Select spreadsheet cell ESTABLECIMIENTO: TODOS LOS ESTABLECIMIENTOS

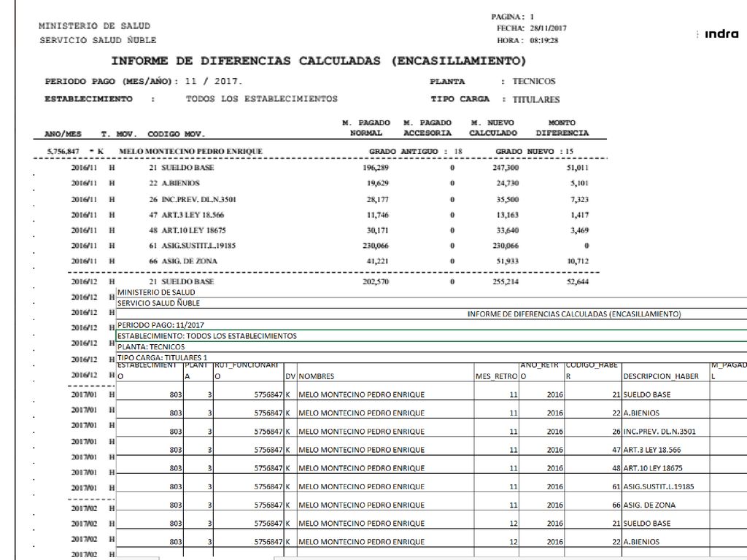point(432,335)
